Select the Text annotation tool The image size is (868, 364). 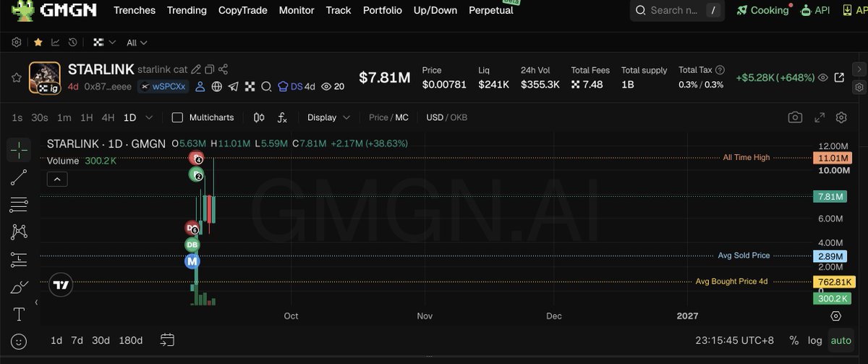click(20, 314)
